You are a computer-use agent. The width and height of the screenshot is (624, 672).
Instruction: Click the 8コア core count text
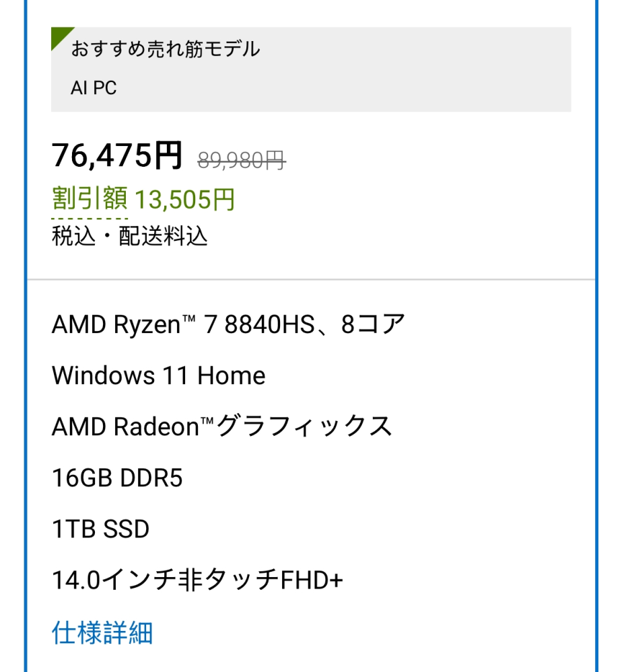374,325
